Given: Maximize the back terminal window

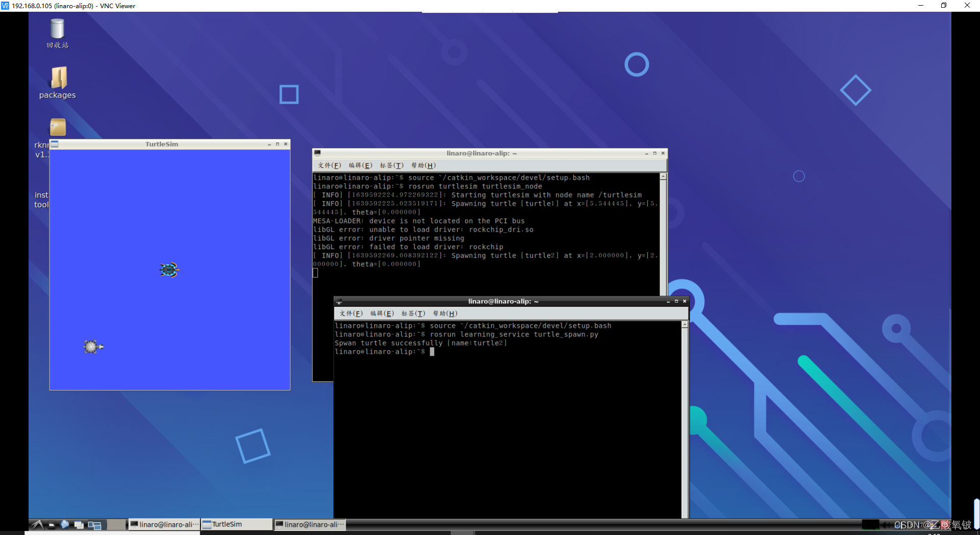Looking at the screenshot, I should pyautogui.click(x=654, y=153).
